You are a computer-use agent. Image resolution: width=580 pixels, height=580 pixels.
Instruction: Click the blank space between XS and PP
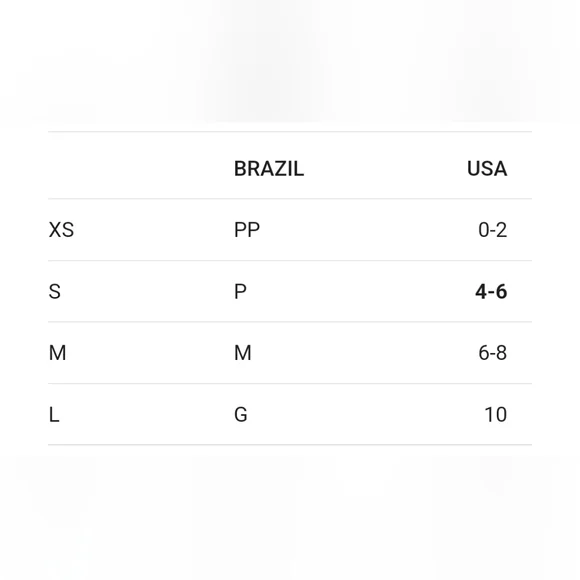[154, 230]
